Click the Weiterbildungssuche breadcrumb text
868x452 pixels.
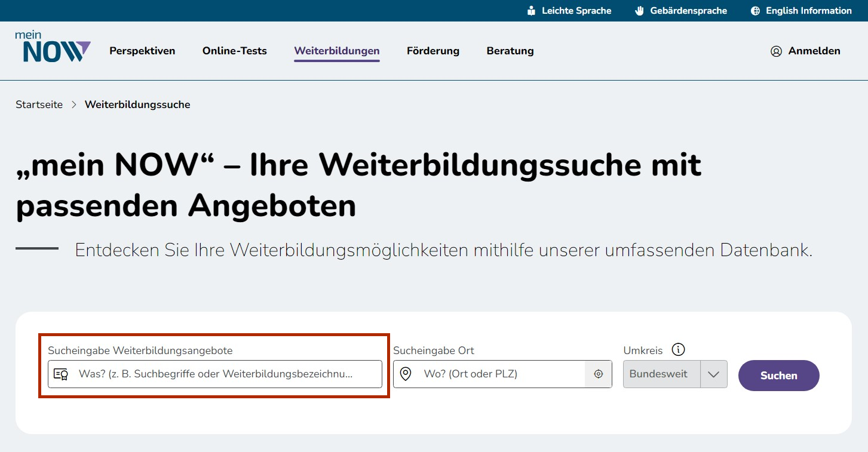pos(137,104)
